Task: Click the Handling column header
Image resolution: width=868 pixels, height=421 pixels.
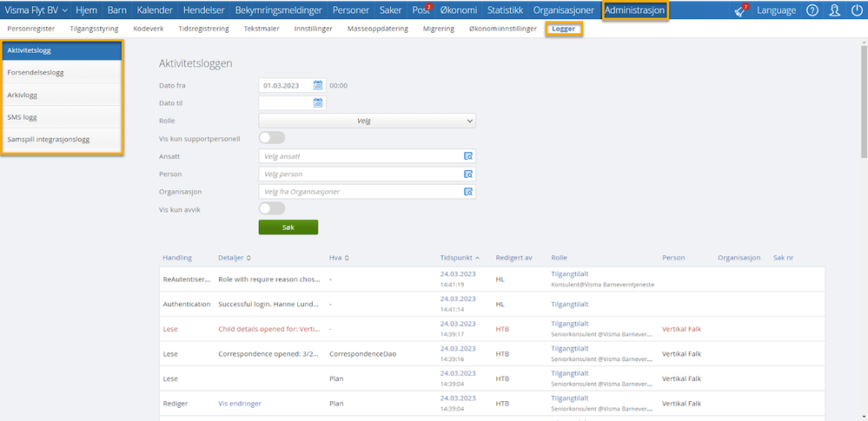Action: click(177, 258)
